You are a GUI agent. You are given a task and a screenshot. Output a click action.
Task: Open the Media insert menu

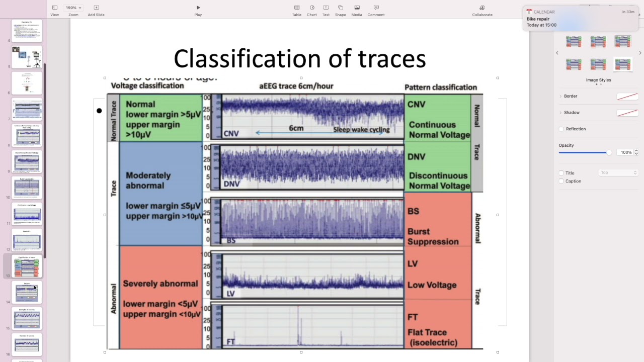point(357,10)
